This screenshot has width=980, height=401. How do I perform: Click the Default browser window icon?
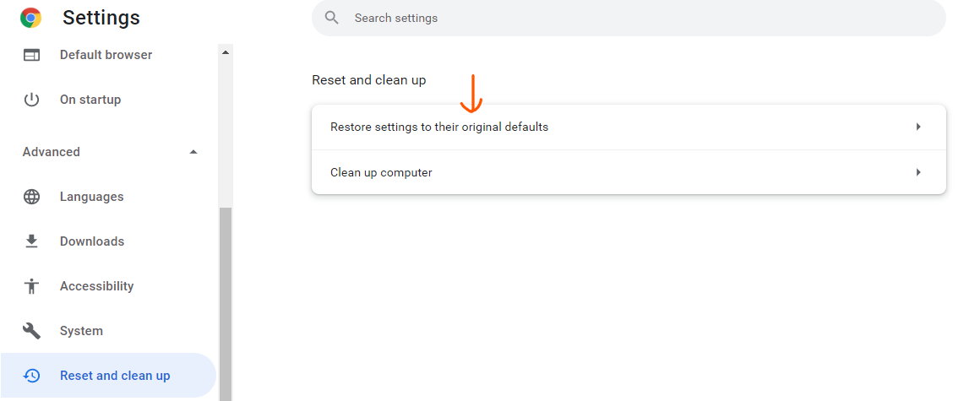[31, 55]
